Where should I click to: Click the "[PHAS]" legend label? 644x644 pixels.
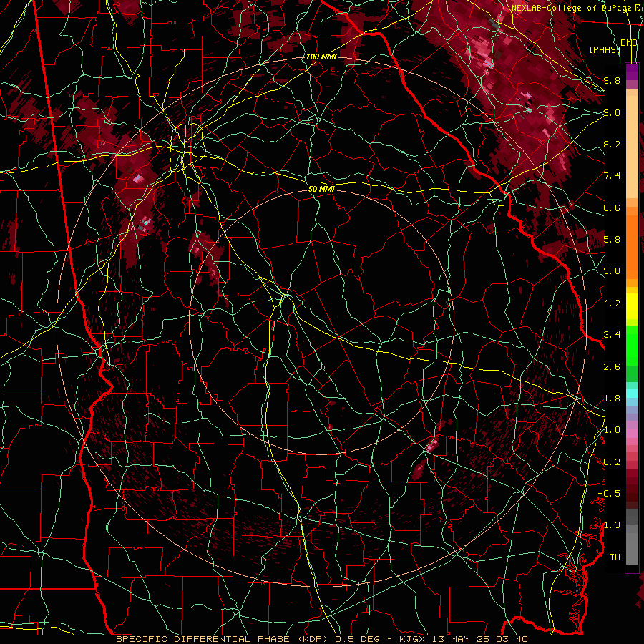tap(605, 49)
